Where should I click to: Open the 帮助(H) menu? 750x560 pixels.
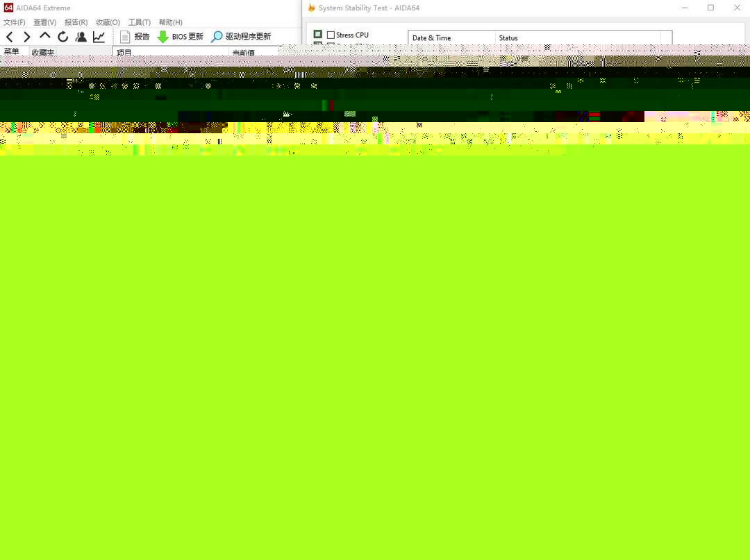click(x=170, y=22)
